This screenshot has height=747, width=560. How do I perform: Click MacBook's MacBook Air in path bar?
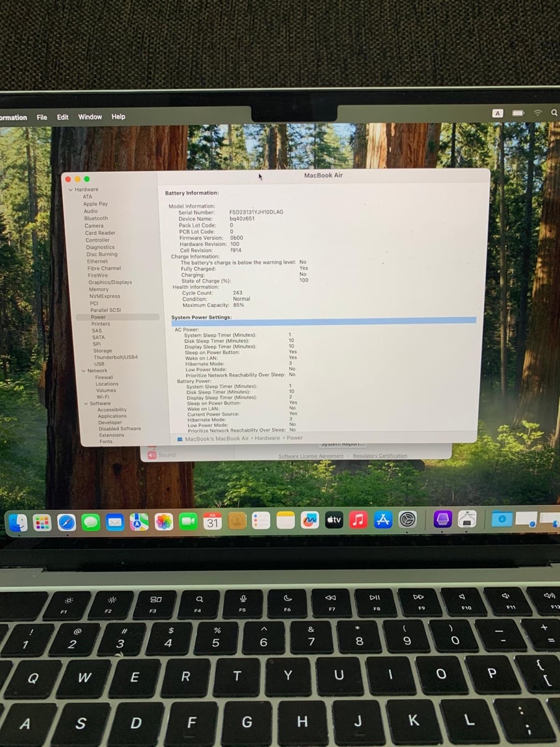[217, 438]
